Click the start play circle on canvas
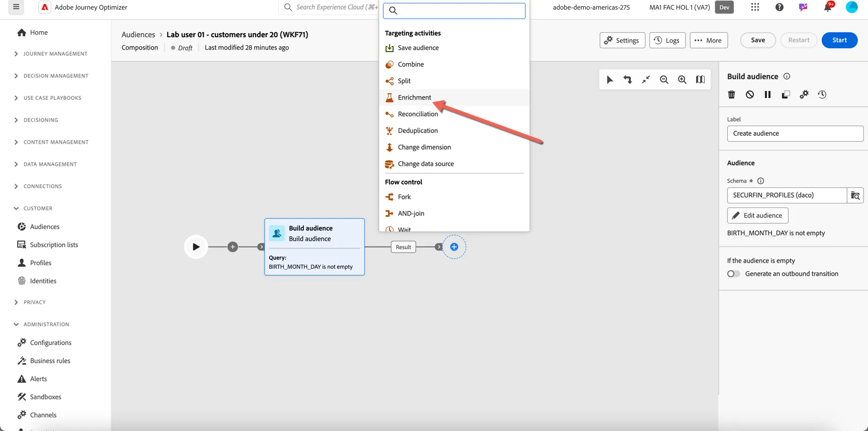868x431 pixels. tap(196, 247)
